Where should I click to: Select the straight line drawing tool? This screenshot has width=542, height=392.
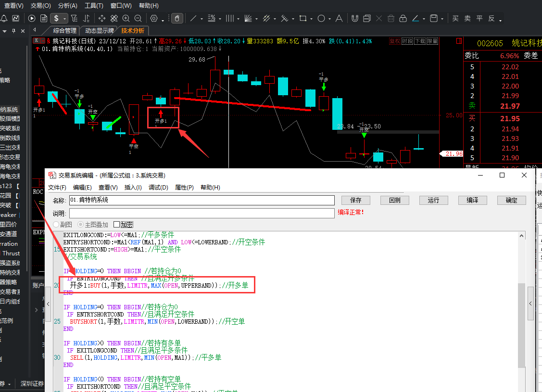pyautogui.click(x=193, y=18)
